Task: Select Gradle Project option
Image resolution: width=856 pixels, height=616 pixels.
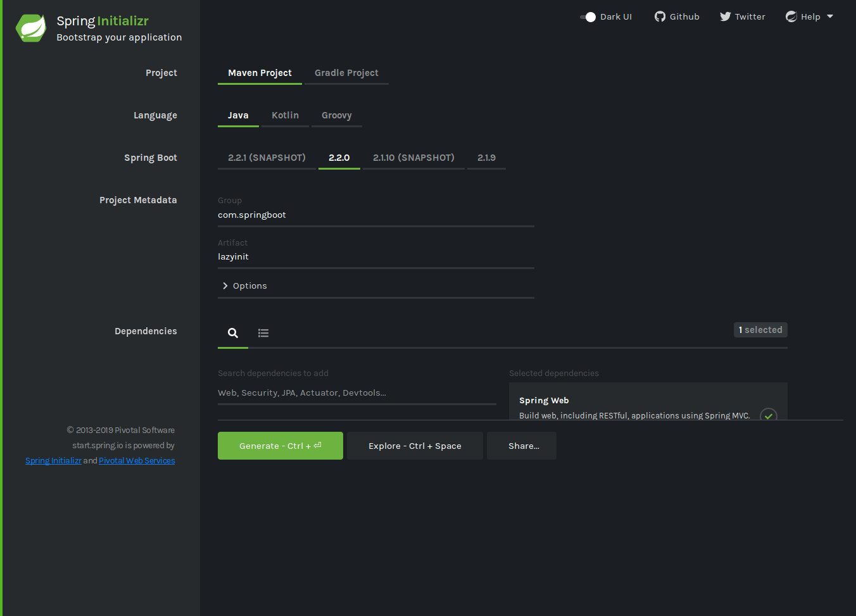Action: click(x=346, y=73)
